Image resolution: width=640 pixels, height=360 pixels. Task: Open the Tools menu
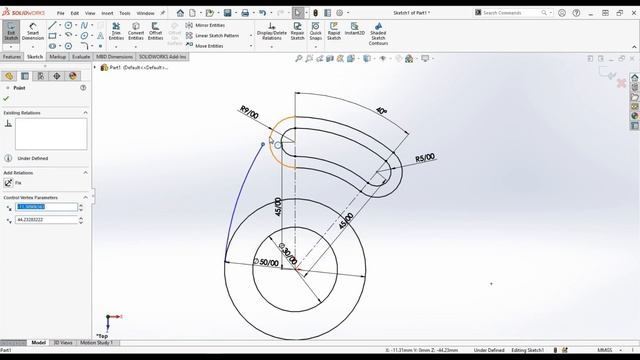click(x=124, y=13)
